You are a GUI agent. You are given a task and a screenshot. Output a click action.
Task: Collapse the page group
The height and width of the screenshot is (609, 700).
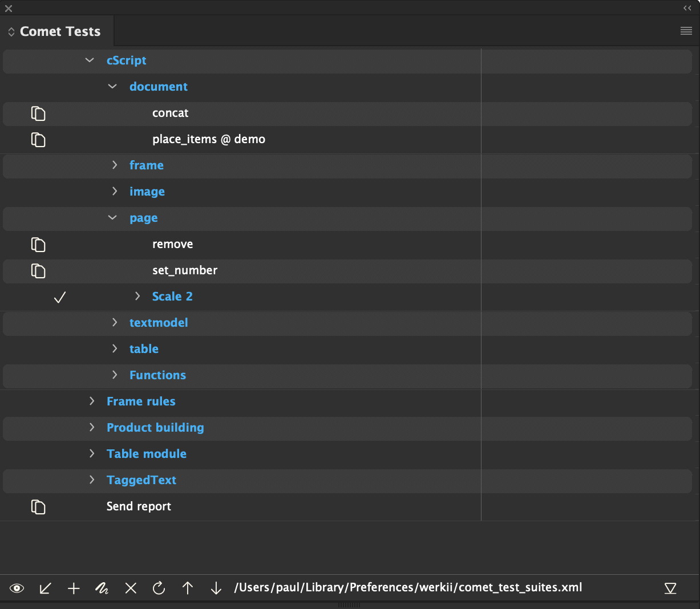point(112,217)
